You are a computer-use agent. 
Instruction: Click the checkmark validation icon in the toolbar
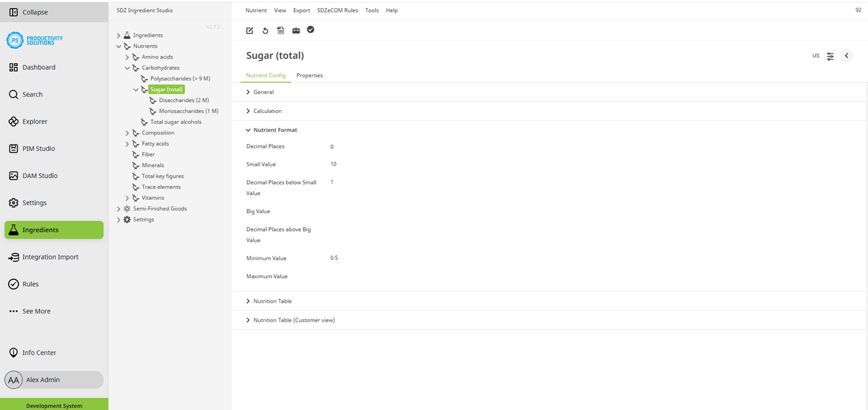point(311,30)
